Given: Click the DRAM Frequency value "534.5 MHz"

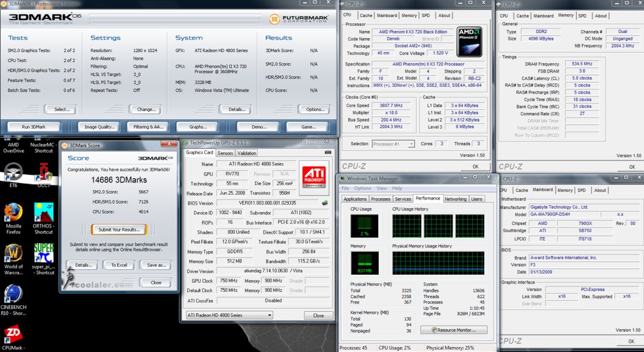Looking at the screenshot, I should coord(582,64).
